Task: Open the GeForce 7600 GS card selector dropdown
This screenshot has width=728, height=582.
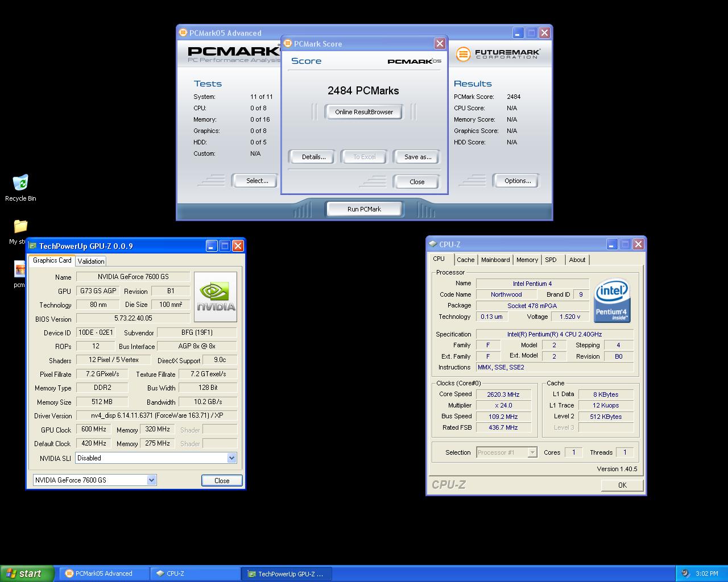Action: pos(151,480)
